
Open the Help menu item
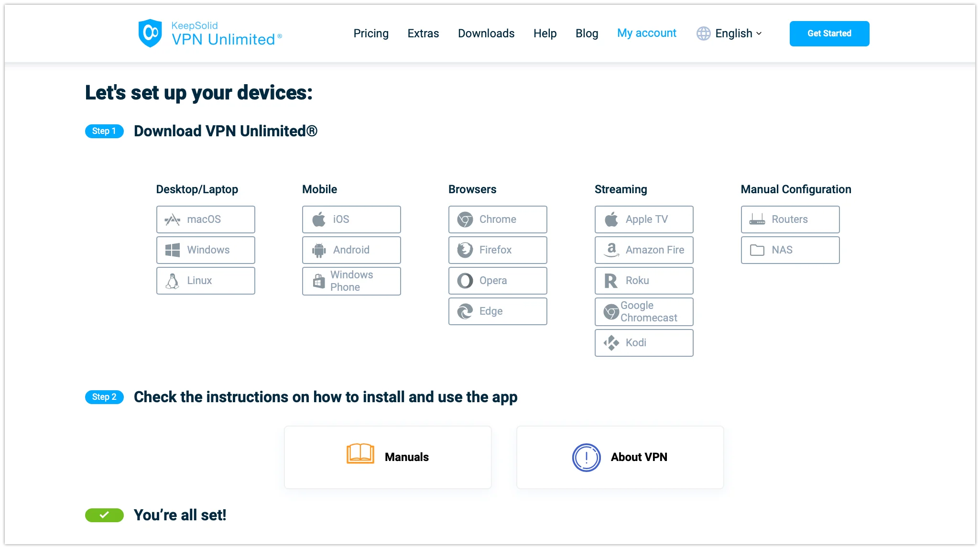(545, 33)
